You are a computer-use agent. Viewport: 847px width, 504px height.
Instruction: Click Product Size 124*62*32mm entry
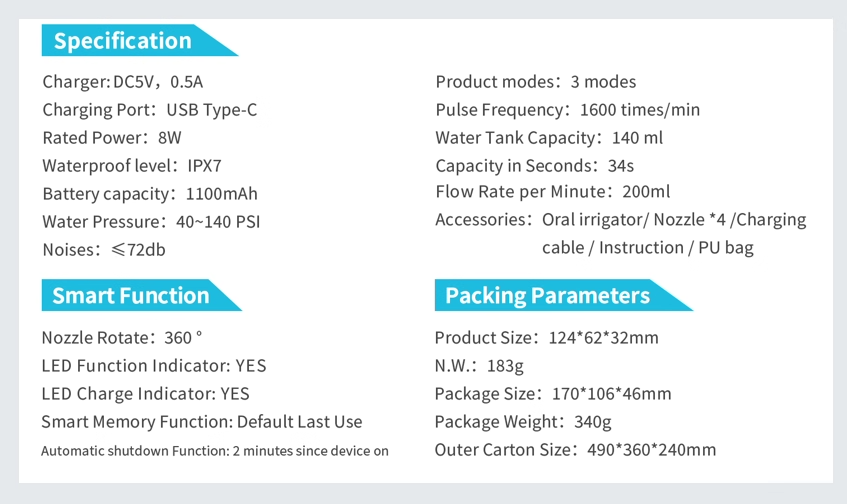547,338
